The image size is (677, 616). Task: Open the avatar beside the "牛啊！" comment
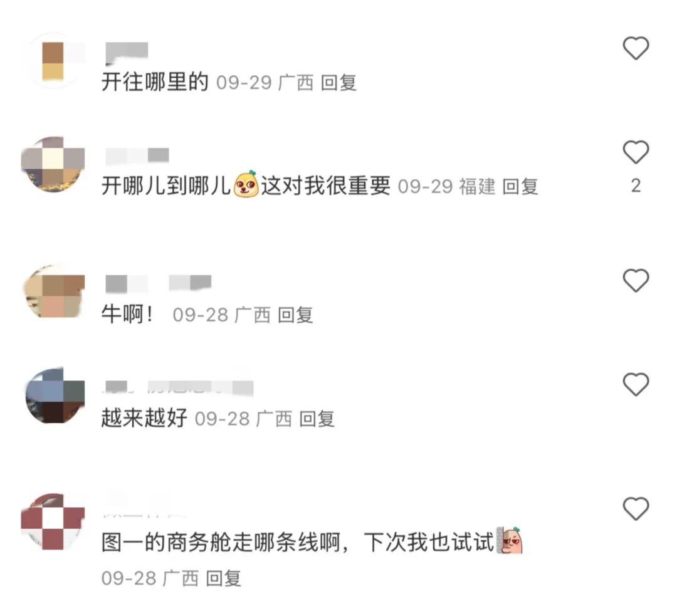point(54,290)
